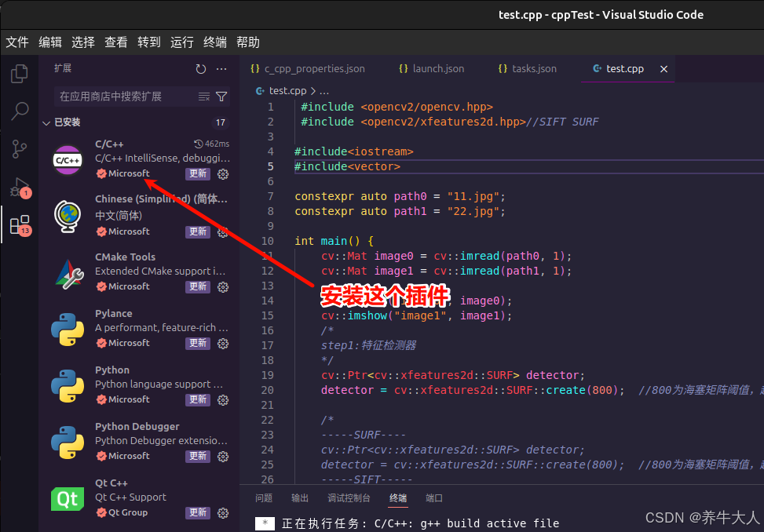Open the 帮助 menu
764x532 pixels.
click(248, 42)
